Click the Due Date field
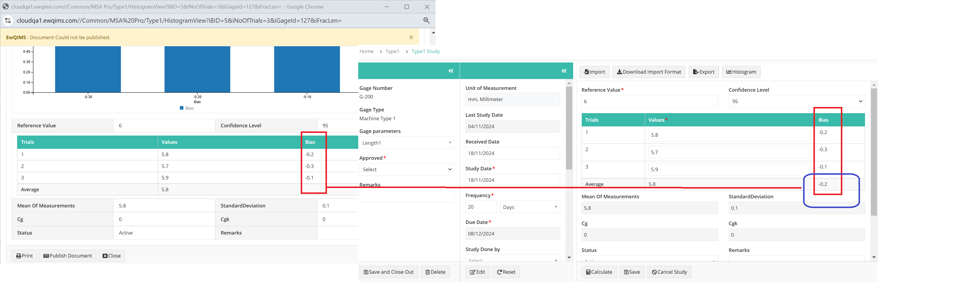This screenshot has height=282, width=980. tap(512, 234)
